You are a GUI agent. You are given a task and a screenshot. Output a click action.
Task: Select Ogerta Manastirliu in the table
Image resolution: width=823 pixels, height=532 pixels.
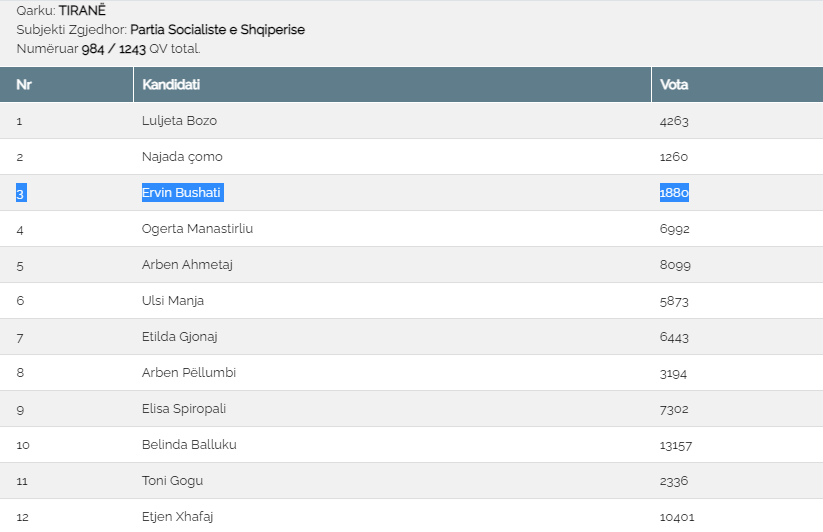tap(197, 229)
